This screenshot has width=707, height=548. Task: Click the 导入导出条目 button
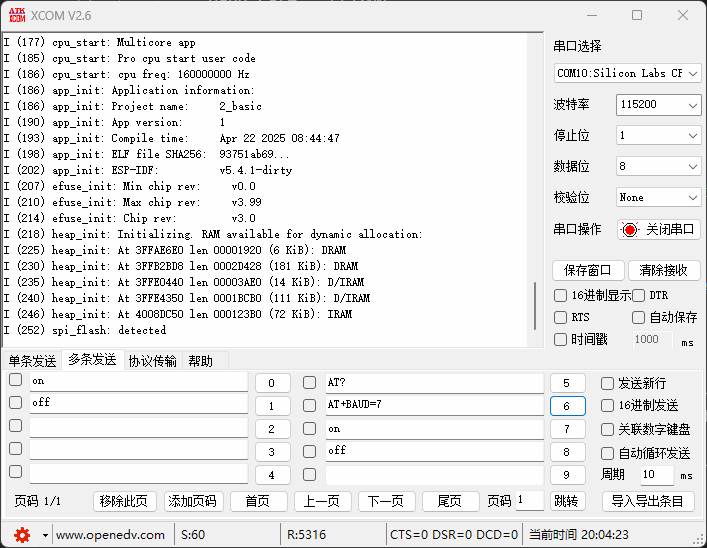647,501
